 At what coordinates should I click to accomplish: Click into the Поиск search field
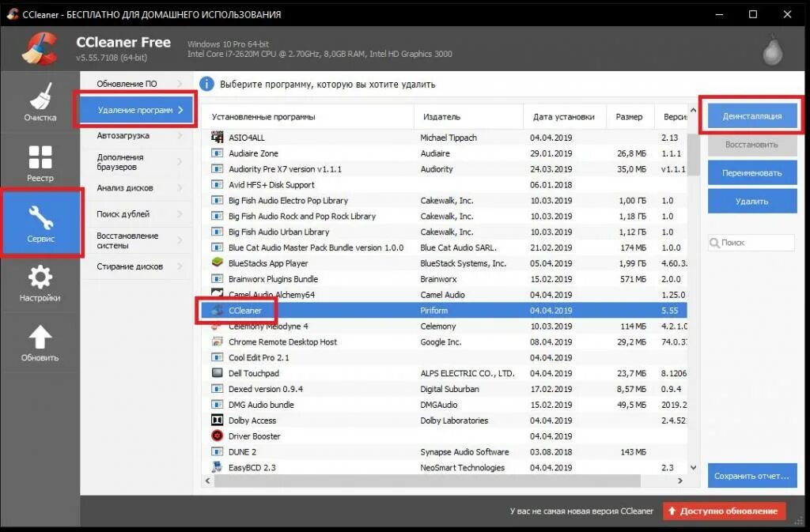point(751,243)
